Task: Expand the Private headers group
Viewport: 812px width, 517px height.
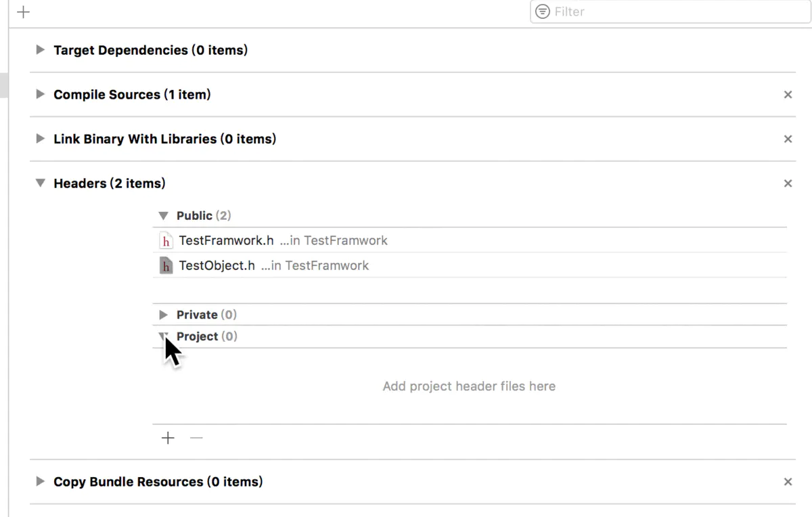Action: coord(163,315)
